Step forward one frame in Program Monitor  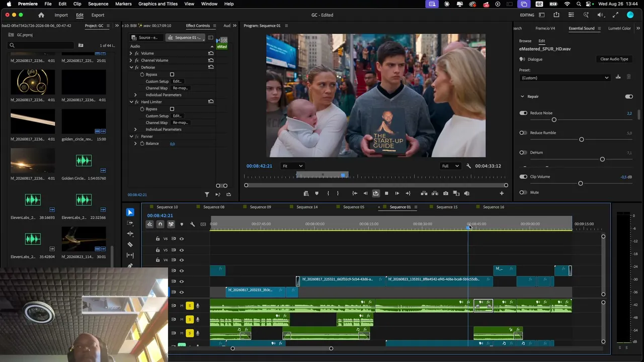tap(397, 193)
